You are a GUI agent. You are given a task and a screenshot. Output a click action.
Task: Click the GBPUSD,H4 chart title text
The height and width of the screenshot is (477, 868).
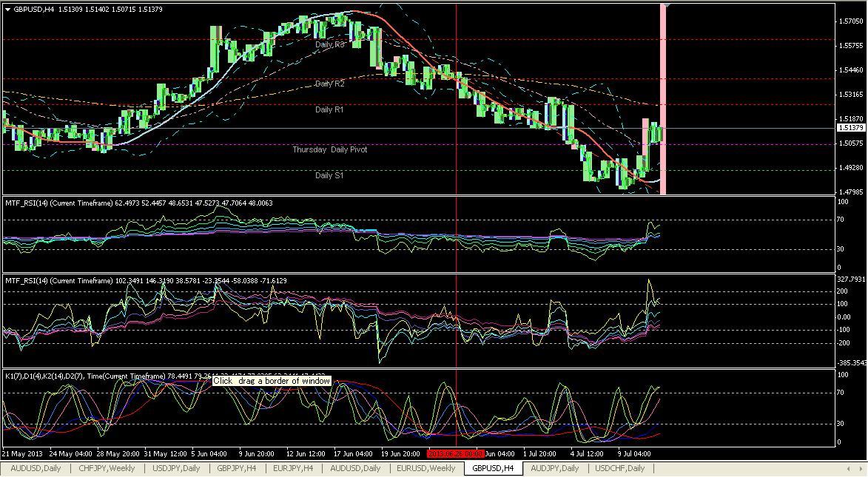point(34,10)
